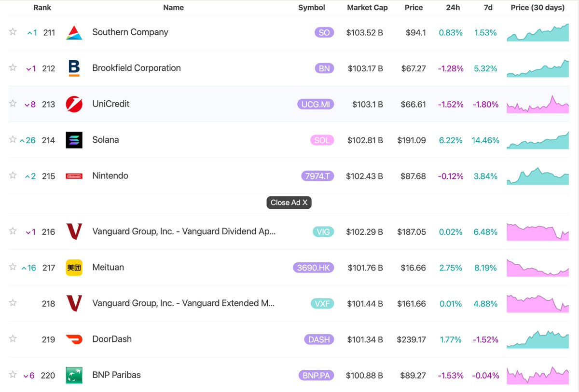579x392 pixels.
Task: Click the SOL symbol badge
Action: (x=322, y=140)
